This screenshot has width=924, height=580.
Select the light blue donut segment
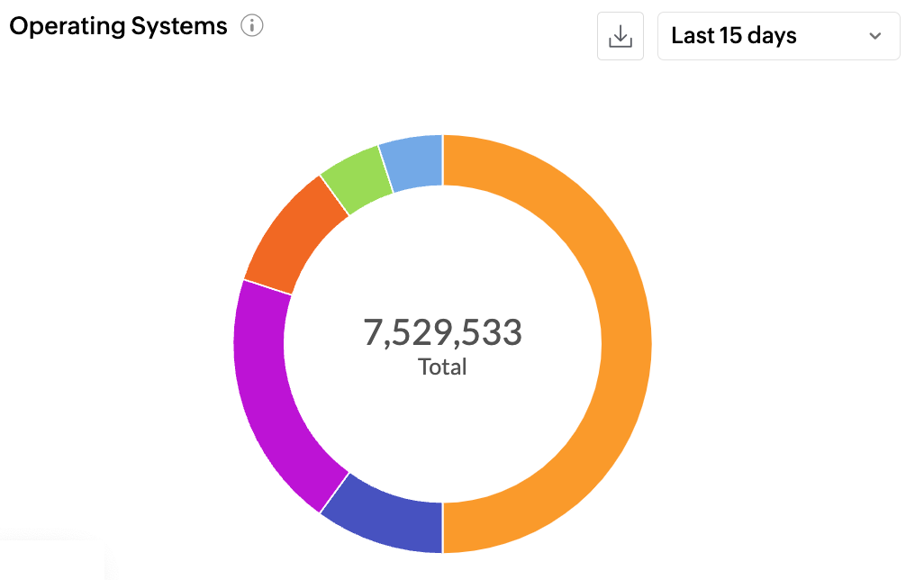[x=414, y=162]
